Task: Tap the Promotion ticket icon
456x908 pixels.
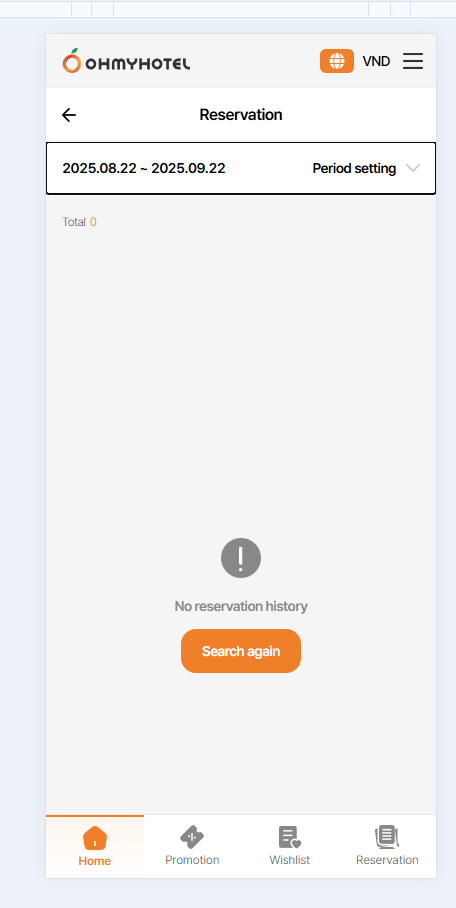Action: [x=192, y=837]
